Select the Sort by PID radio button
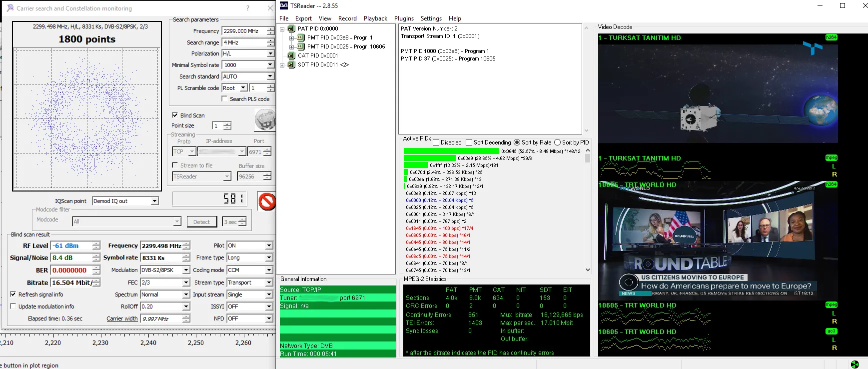 tap(557, 142)
